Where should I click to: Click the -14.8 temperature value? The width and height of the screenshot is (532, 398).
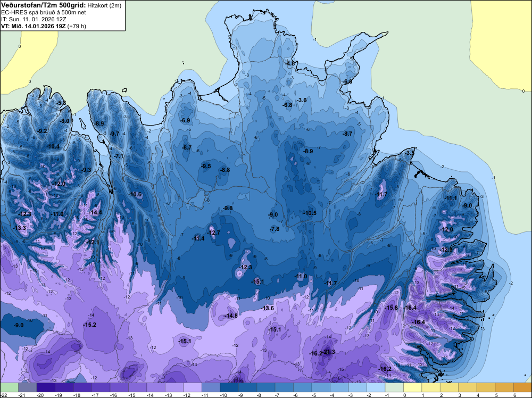click(231, 316)
